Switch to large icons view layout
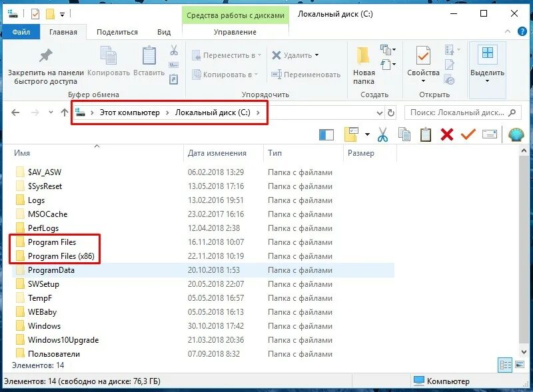This screenshot has height=392, width=533. tap(520, 365)
